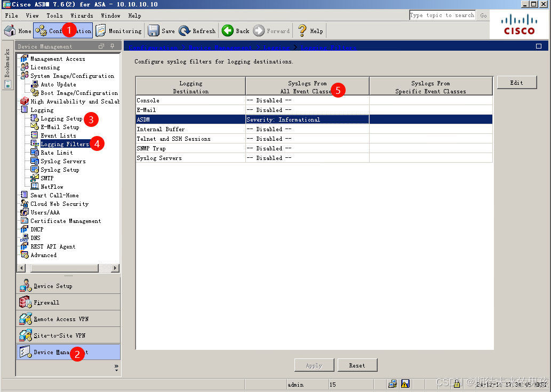Click the green Back arrow icon
The height and width of the screenshot is (392, 551).
click(228, 30)
